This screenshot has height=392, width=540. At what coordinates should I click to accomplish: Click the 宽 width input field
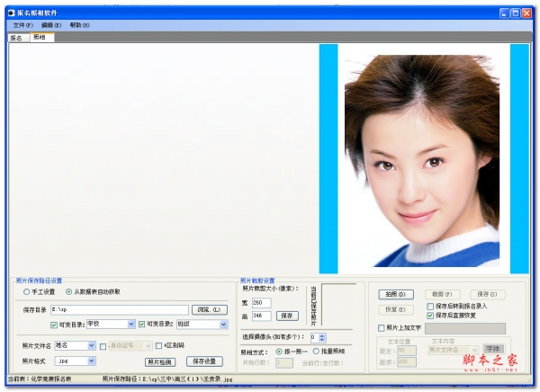(x=261, y=303)
